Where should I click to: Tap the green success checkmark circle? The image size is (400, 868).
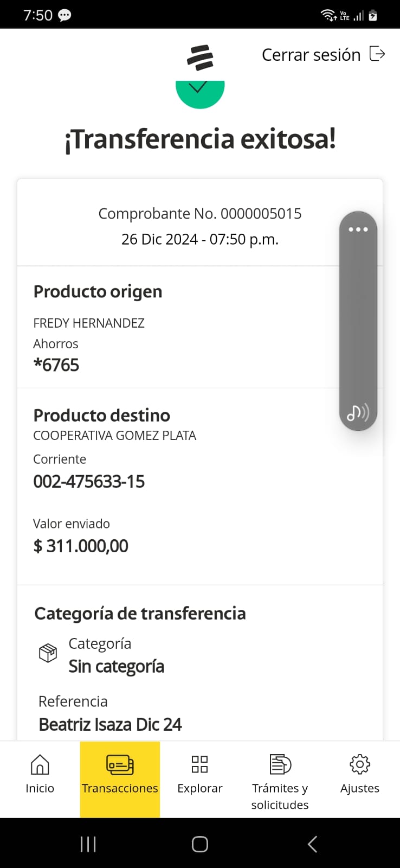200,93
